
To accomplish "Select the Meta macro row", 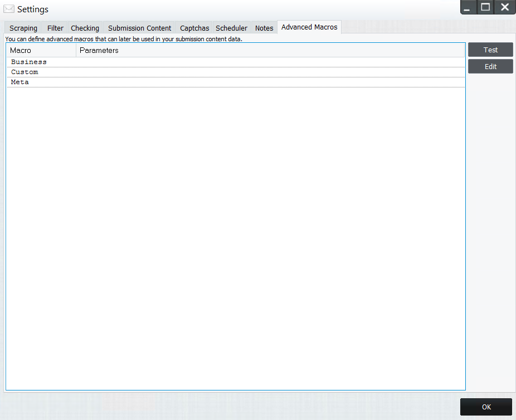I will coord(236,82).
